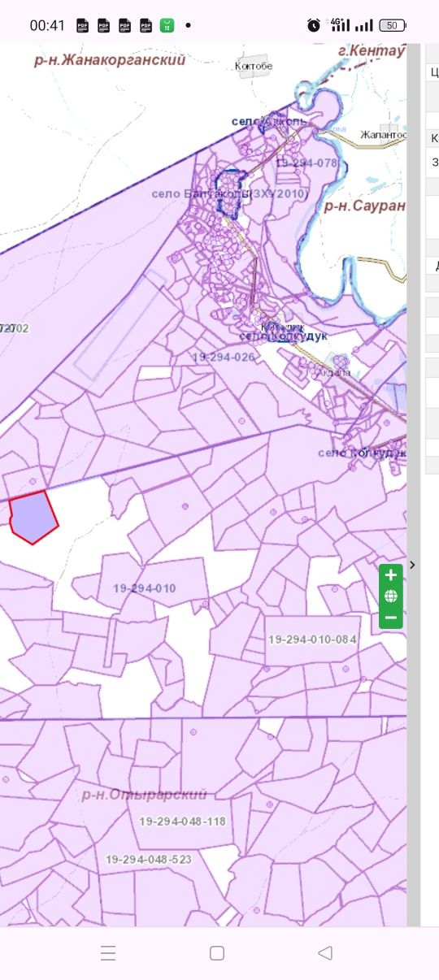Open recent apps via three-lines nav button
This screenshot has width=439, height=980.
108,953
